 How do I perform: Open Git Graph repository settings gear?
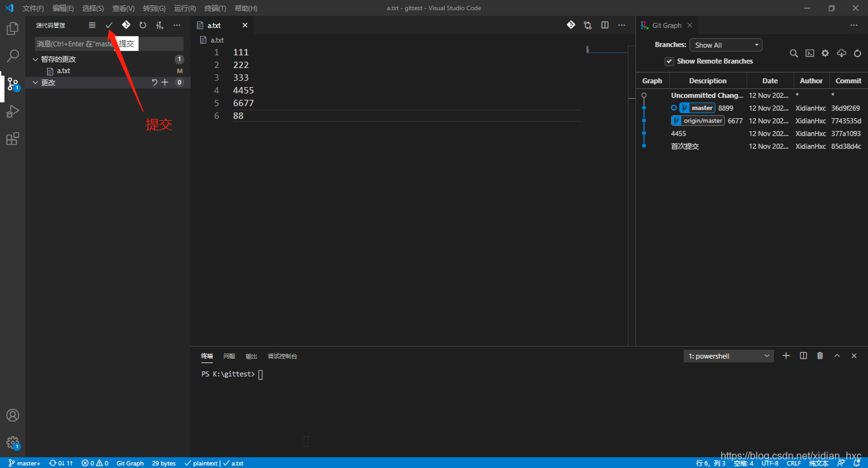point(825,53)
